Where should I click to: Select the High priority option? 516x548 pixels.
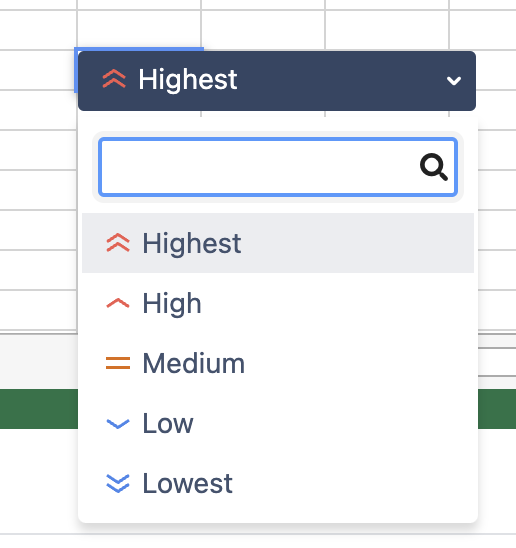tap(278, 303)
